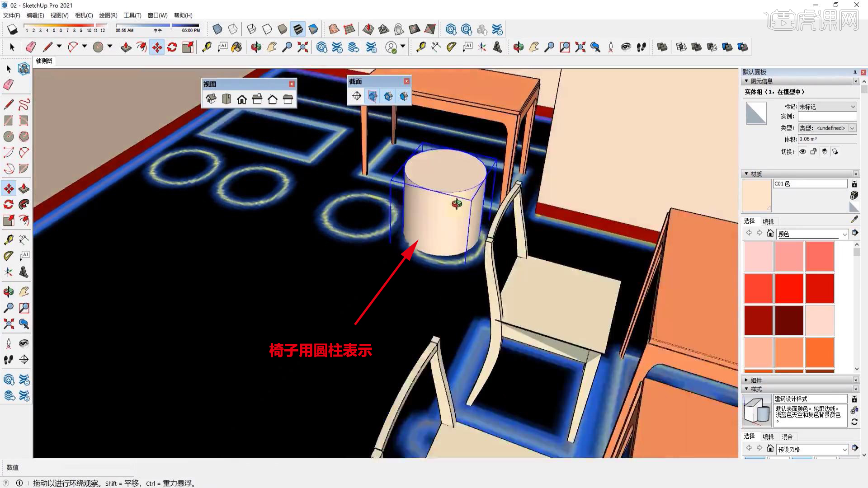Select the Push/Pull tool in top toolbar
The width and height of the screenshot is (868, 488).
coord(126,47)
